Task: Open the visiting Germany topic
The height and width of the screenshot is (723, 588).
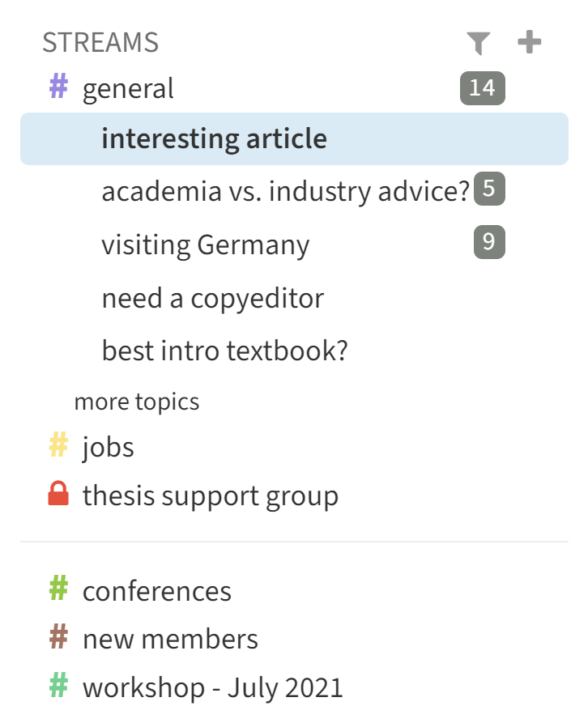Action: click(205, 245)
